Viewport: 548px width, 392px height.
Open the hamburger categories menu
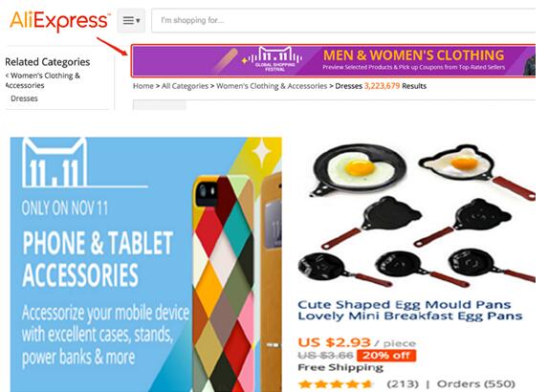(x=131, y=21)
